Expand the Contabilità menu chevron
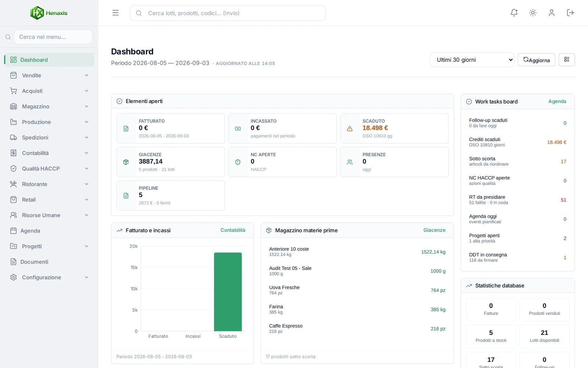This screenshot has height=368, width=588. pos(87,153)
